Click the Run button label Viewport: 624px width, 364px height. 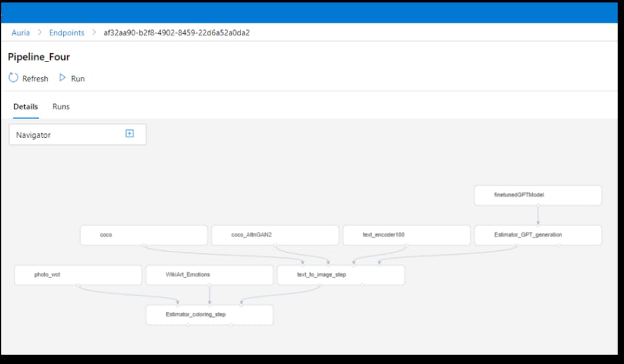point(77,79)
